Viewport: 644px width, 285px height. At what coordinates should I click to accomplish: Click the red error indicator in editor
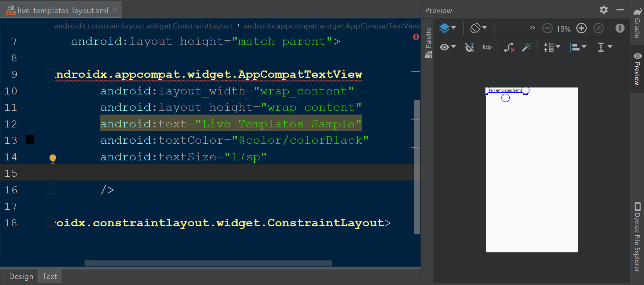(x=416, y=37)
